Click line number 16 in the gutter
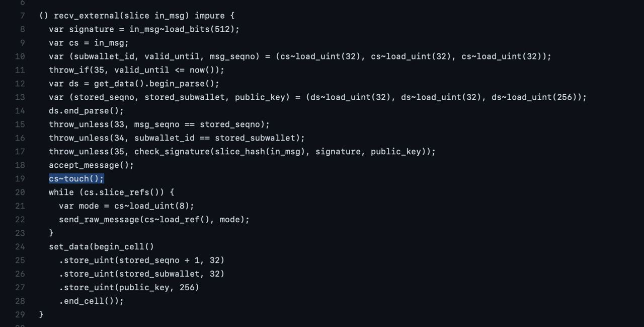This screenshot has width=644, height=327. (x=20, y=138)
